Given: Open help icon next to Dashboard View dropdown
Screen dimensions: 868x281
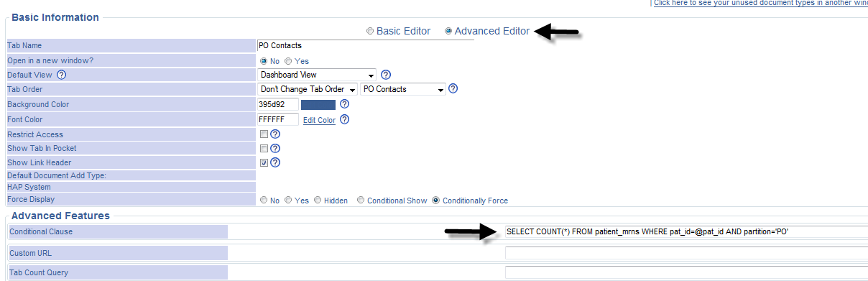Looking at the screenshot, I should pos(386,75).
